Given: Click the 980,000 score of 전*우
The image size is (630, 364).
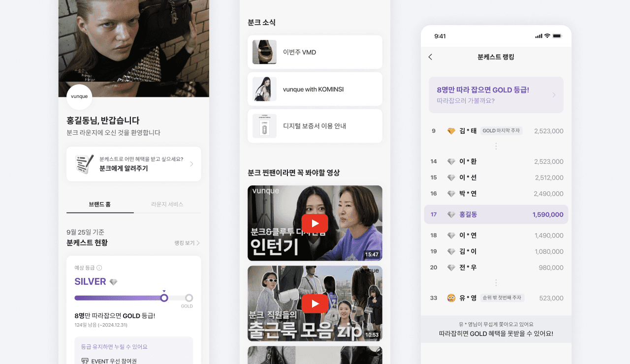Looking at the screenshot, I should point(551,268).
